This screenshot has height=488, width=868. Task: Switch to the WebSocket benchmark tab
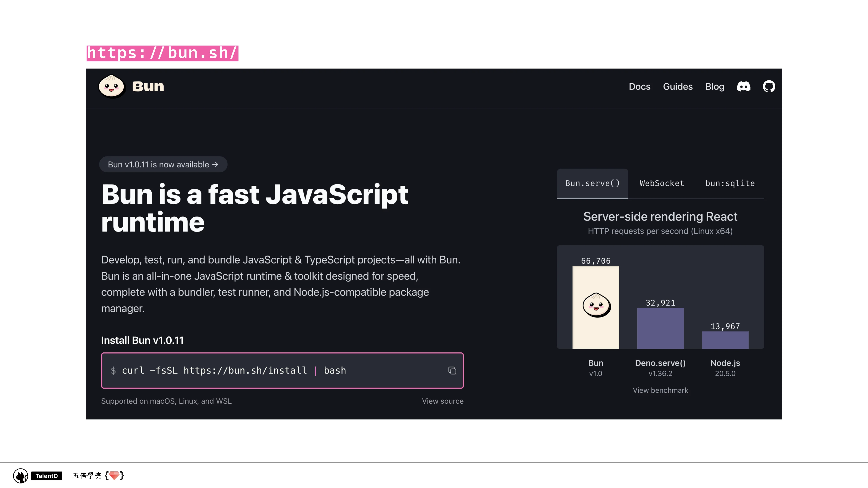click(662, 183)
